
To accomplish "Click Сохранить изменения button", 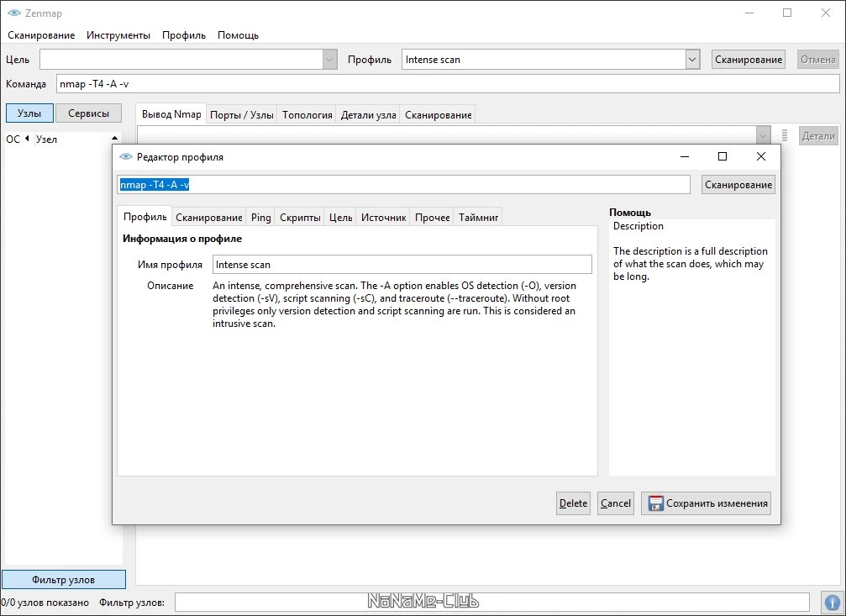I will coord(706,503).
